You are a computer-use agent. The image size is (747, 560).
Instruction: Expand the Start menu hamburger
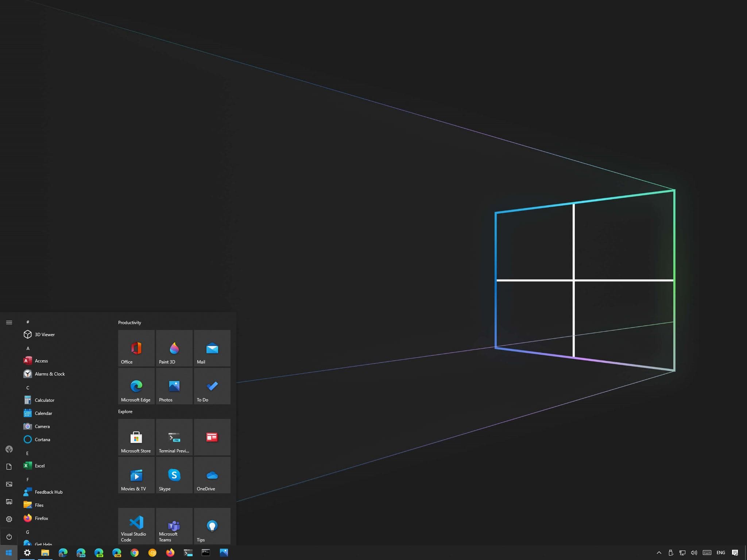click(x=9, y=322)
